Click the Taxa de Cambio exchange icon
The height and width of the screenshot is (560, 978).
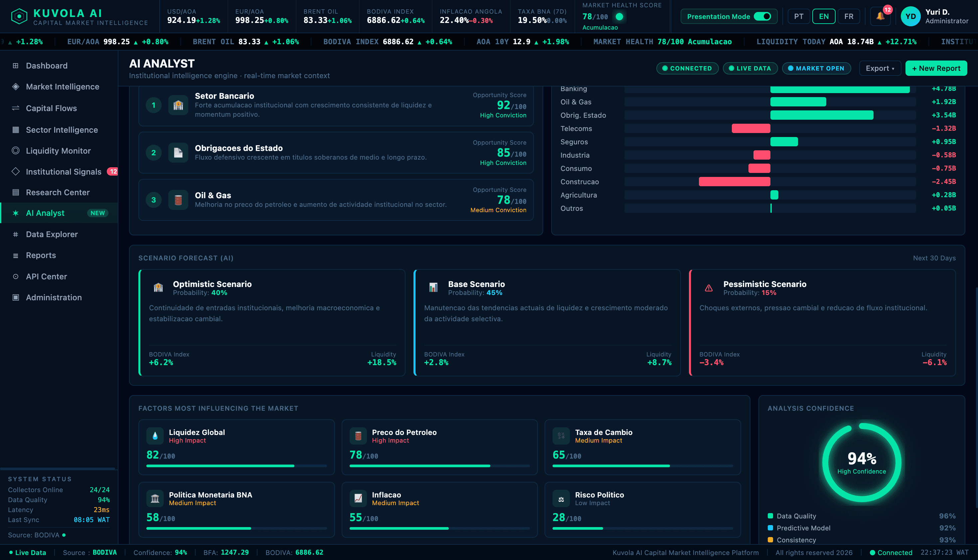(561, 436)
